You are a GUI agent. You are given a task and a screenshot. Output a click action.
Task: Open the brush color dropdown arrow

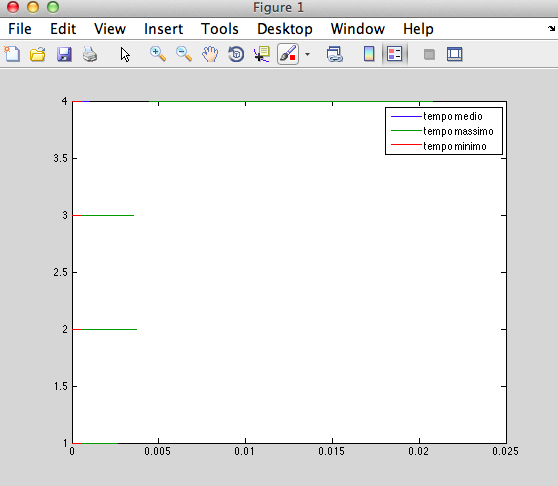pyautogui.click(x=307, y=54)
